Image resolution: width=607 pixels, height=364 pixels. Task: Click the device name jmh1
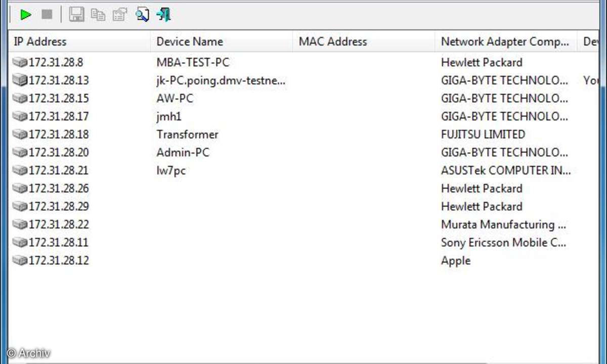169,116
